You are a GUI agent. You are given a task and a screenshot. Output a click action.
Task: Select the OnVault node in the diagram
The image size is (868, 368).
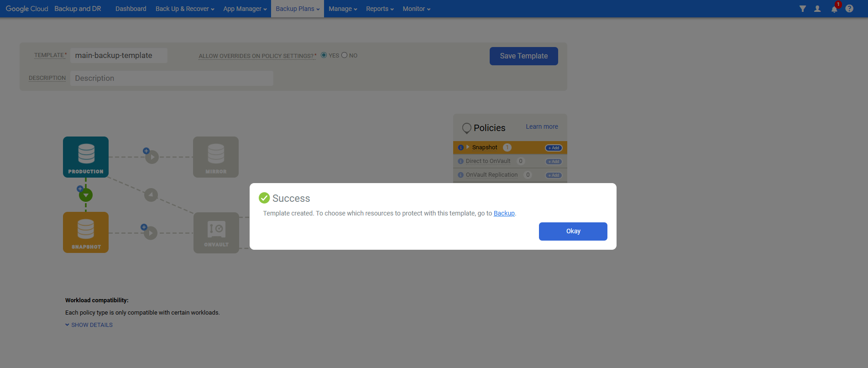point(216,233)
